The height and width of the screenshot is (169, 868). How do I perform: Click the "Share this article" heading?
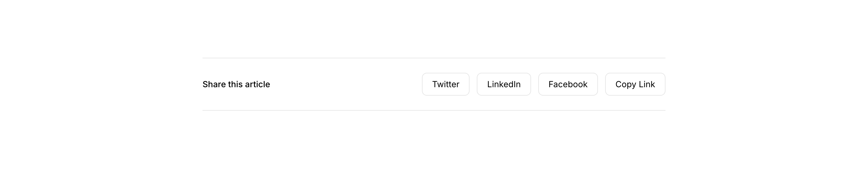236,84
